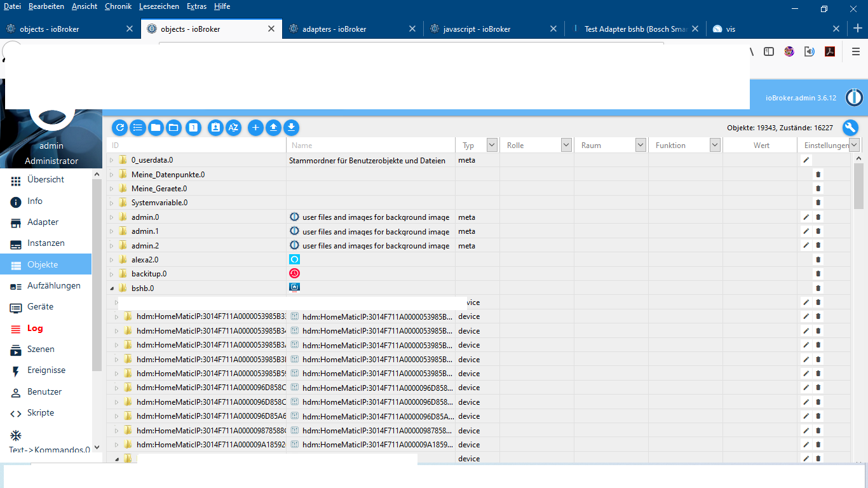Sort objects alphabetically with AZ icon
The height and width of the screenshot is (488, 868).
233,128
